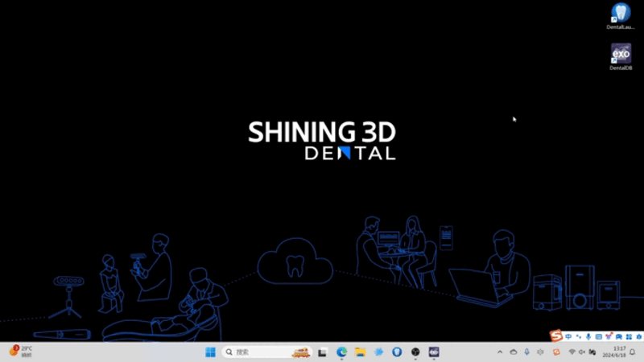Viewport: 644px width, 362px height.
Task: Click the last icon on Sogou toolbar
Action: [639, 336]
